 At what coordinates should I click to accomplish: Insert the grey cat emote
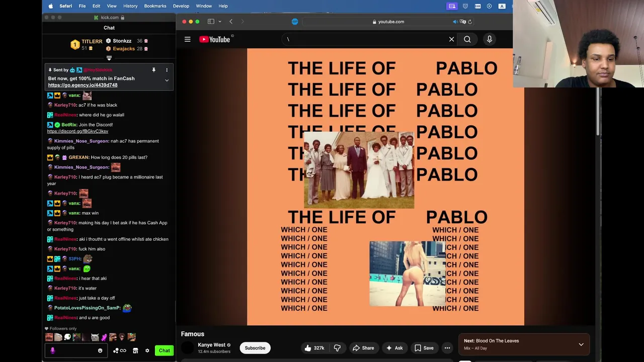point(95,337)
